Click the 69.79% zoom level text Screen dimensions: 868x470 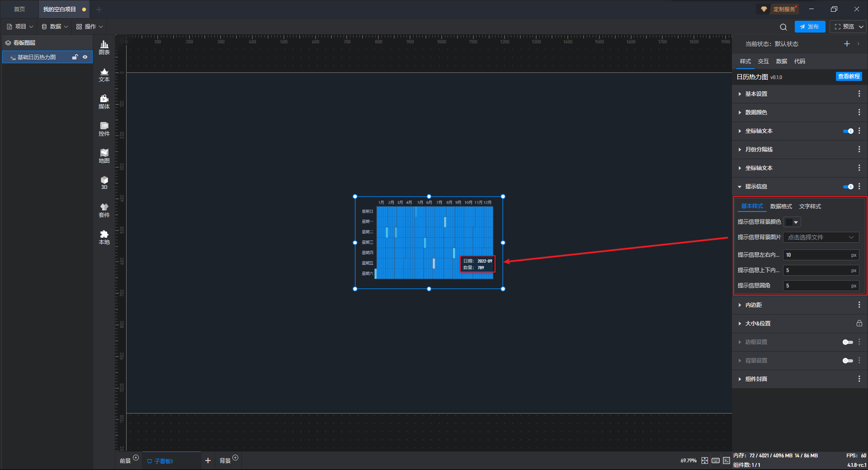click(x=688, y=461)
